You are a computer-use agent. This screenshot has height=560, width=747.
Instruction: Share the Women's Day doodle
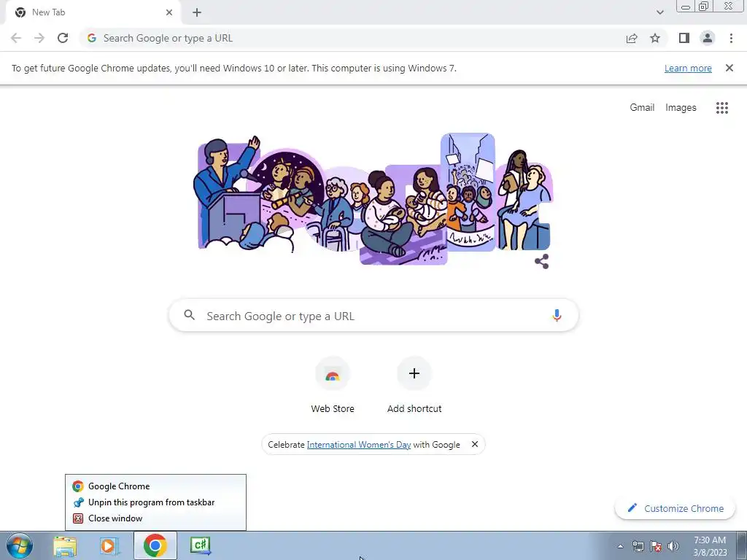click(x=542, y=262)
